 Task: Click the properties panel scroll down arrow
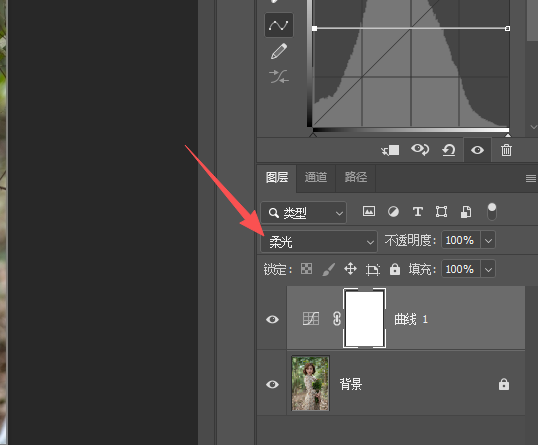pyautogui.click(x=533, y=127)
